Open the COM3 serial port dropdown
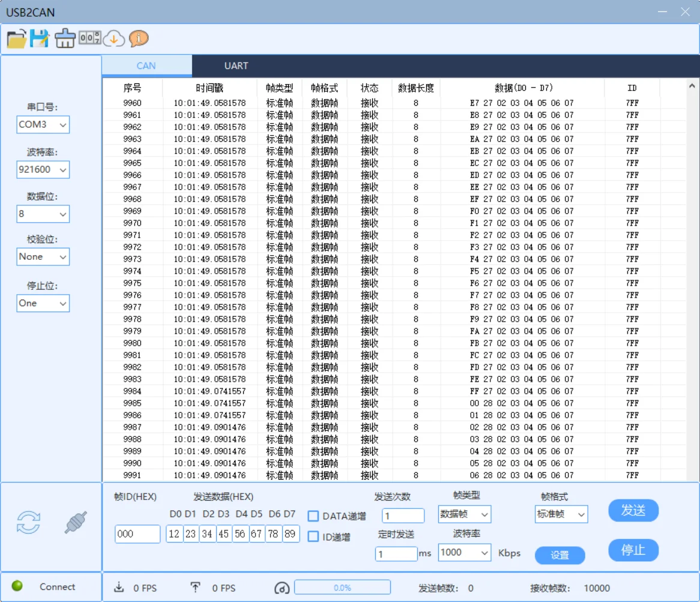The width and height of the screenshot is (700, 602). (43, 125)
